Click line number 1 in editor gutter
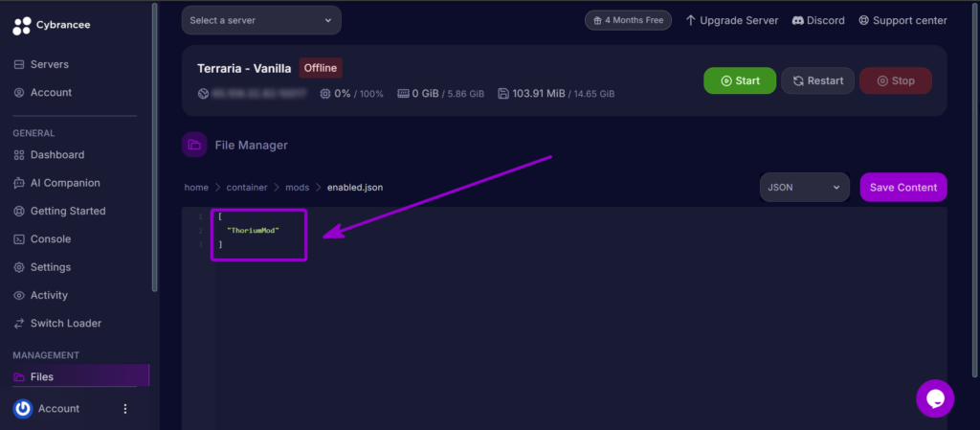The image size is (980, 430). coord(201,216)
